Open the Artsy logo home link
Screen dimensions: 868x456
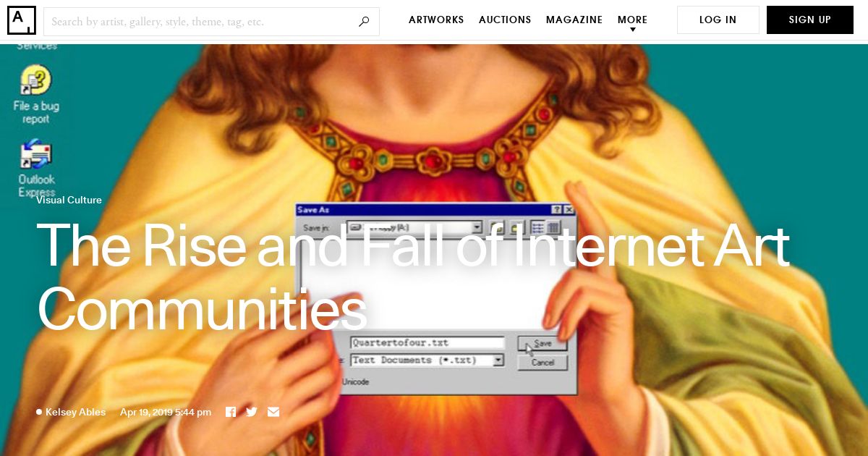click(x=22, y=20)
